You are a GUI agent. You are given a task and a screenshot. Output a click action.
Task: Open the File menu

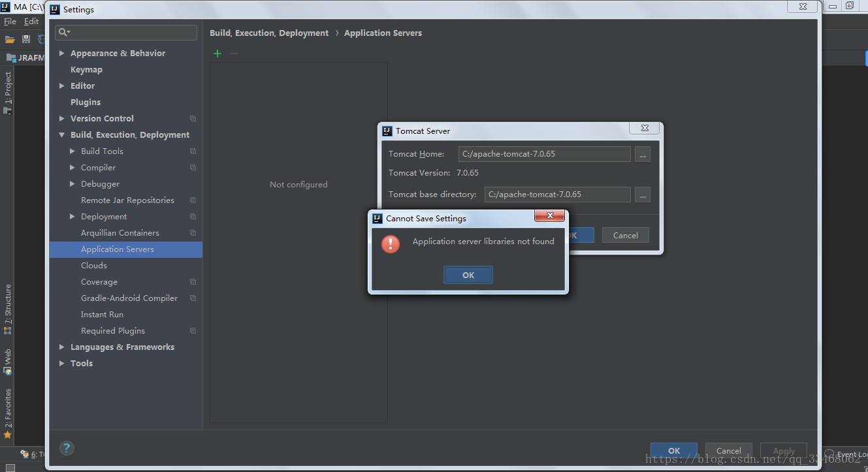click(10, 22)
